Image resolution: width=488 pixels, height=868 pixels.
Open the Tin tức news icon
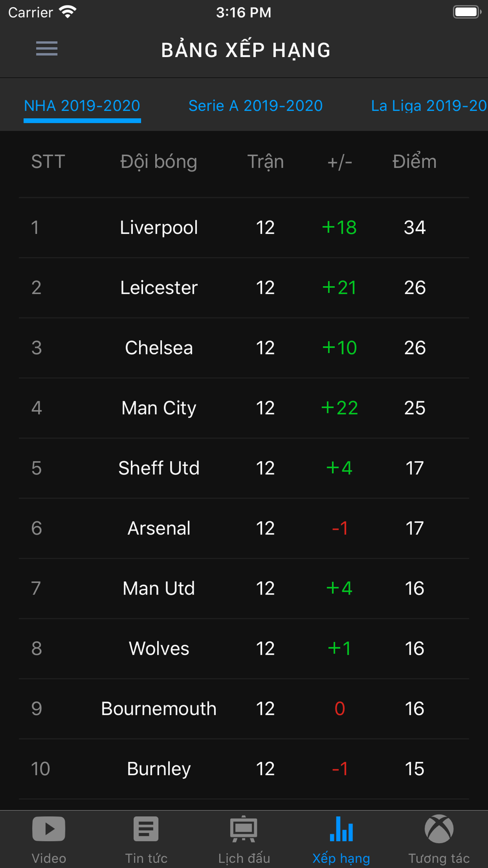[x=146, y=829]
